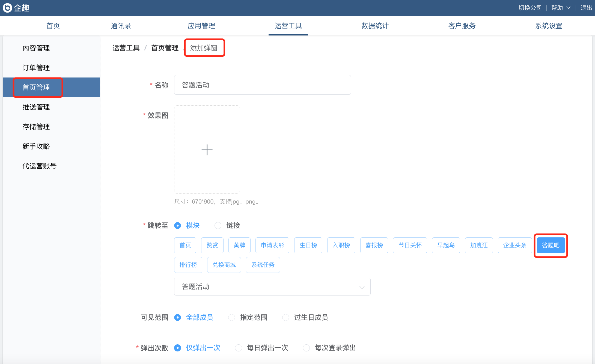The height and width of the screenshot is (364, 595).
Task: Pick 过生日成员 radio option
Action: [x=286, y=318]
